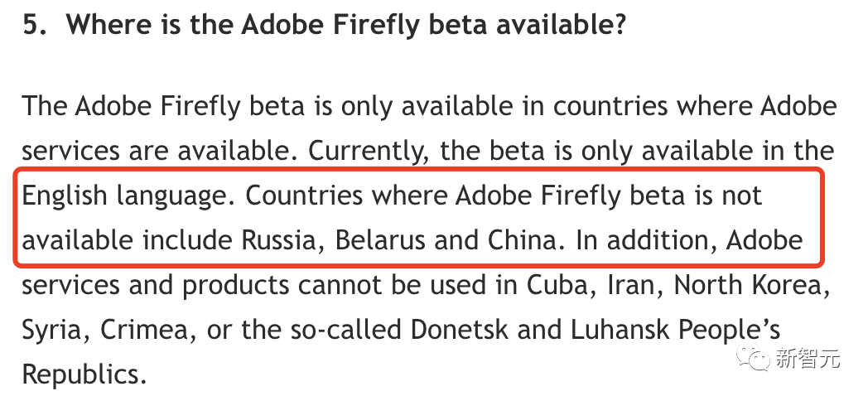This screenshot has height=396, width=868.
Task: Click the 新智元 watermark text
Action: click(x=806, y=359)
